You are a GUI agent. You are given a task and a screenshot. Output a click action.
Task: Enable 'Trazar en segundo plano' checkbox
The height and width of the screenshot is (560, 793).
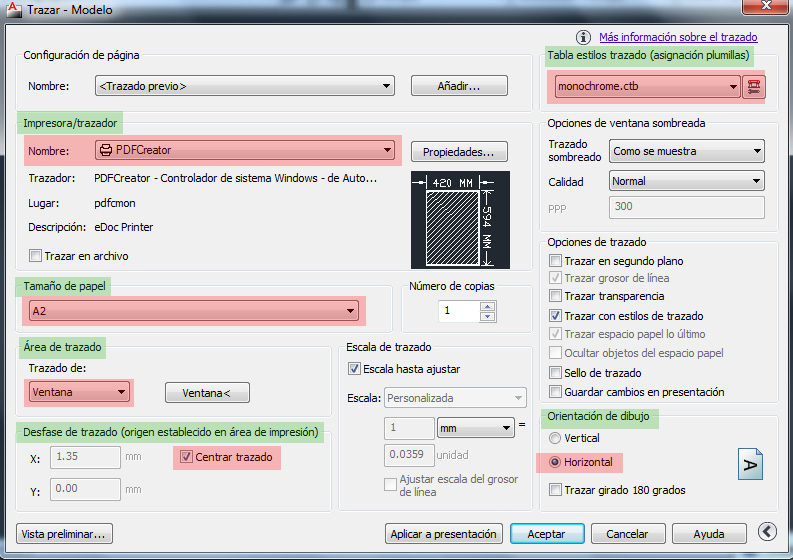[555, 261]
